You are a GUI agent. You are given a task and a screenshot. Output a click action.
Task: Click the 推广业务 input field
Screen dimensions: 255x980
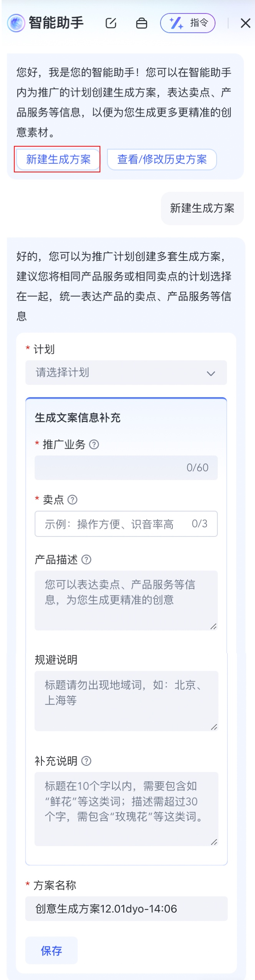click(111, 467)
